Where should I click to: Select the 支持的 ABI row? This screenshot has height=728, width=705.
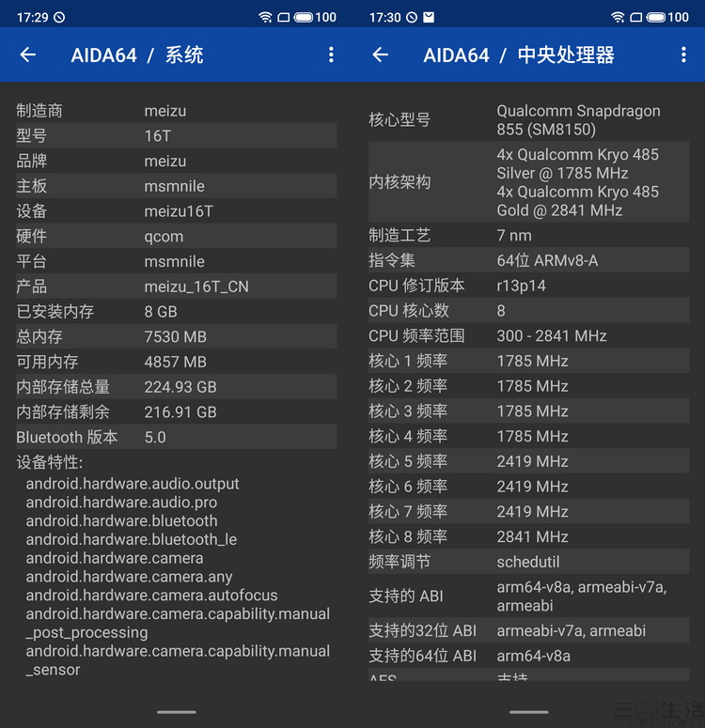click(529, 596)
